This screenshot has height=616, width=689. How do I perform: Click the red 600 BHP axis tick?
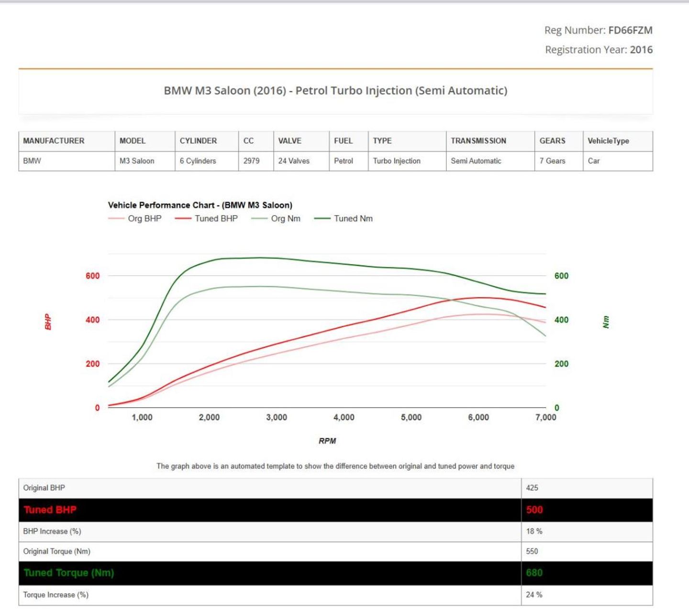coord(93,276)
